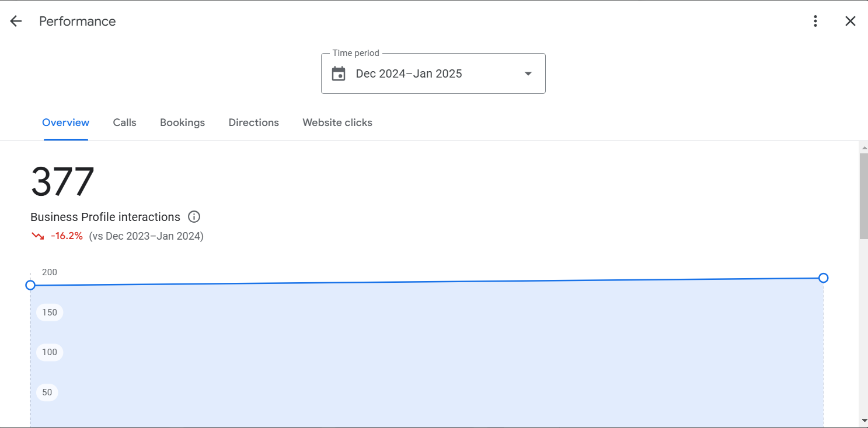This screenshot has height=428, width=868.
Task: Click the back arrow icon
Action: [16, 22]
